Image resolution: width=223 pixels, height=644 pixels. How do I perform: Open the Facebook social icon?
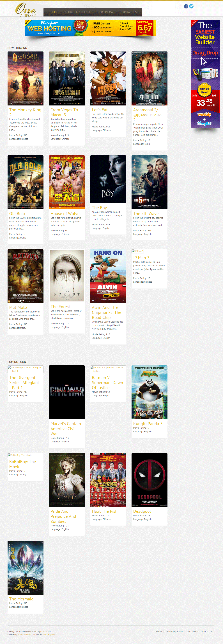[x=186, y=6]
